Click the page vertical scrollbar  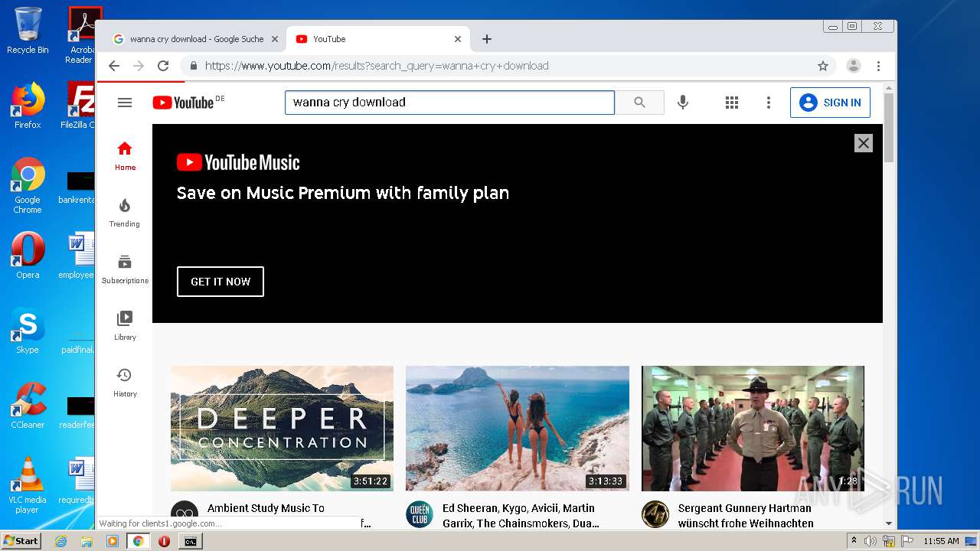(889, 126)
